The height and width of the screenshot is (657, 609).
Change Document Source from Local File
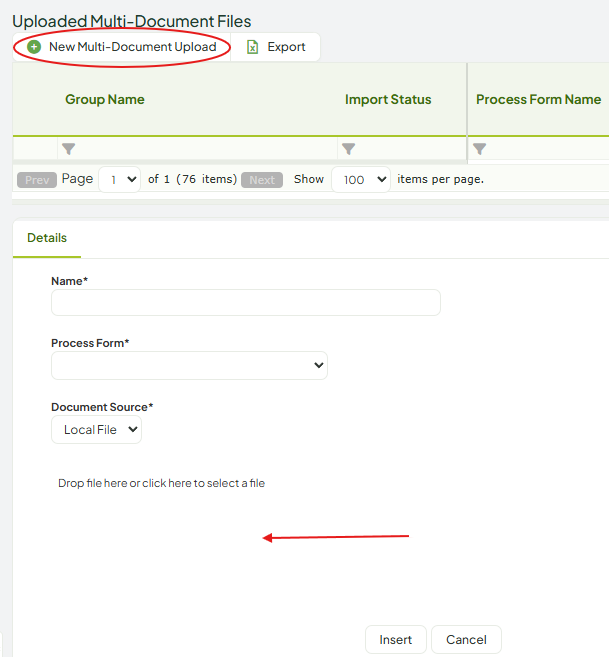96,429
